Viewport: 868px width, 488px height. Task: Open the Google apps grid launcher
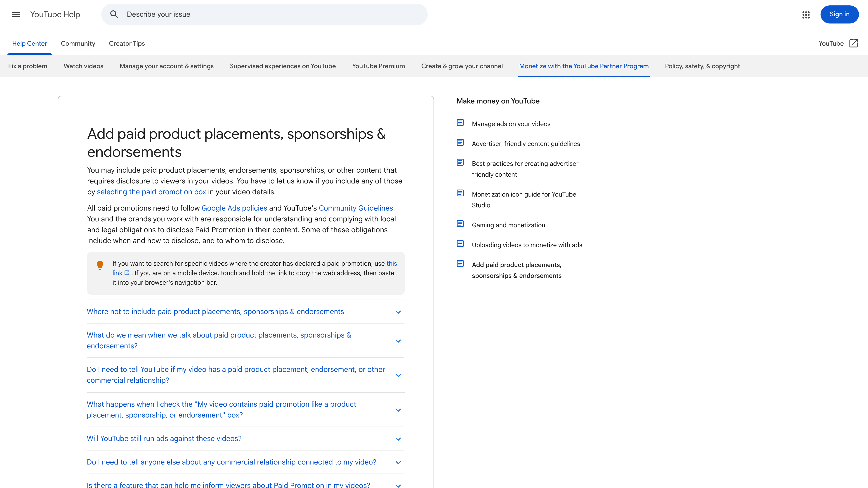click(806, 14)
